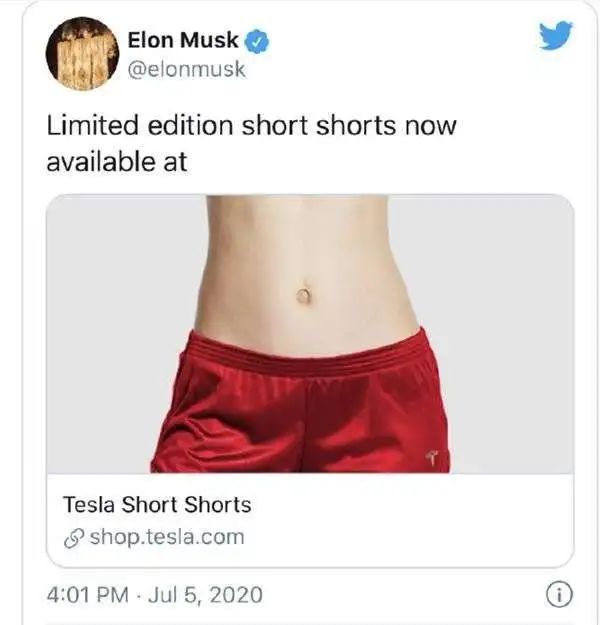The image size is (600, 625).
Task: Click the Twitter bird logo
Action: click(556, 37)
